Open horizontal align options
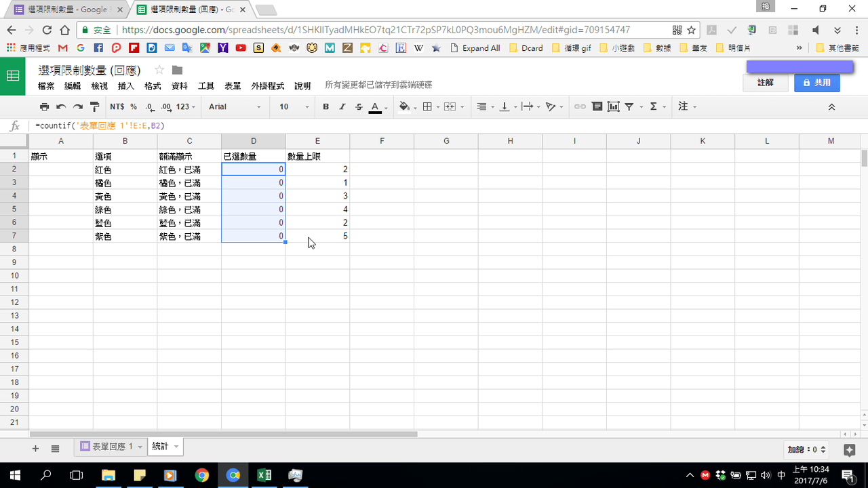868x488 pixels. pyautogui.click(x=484, y=106)
